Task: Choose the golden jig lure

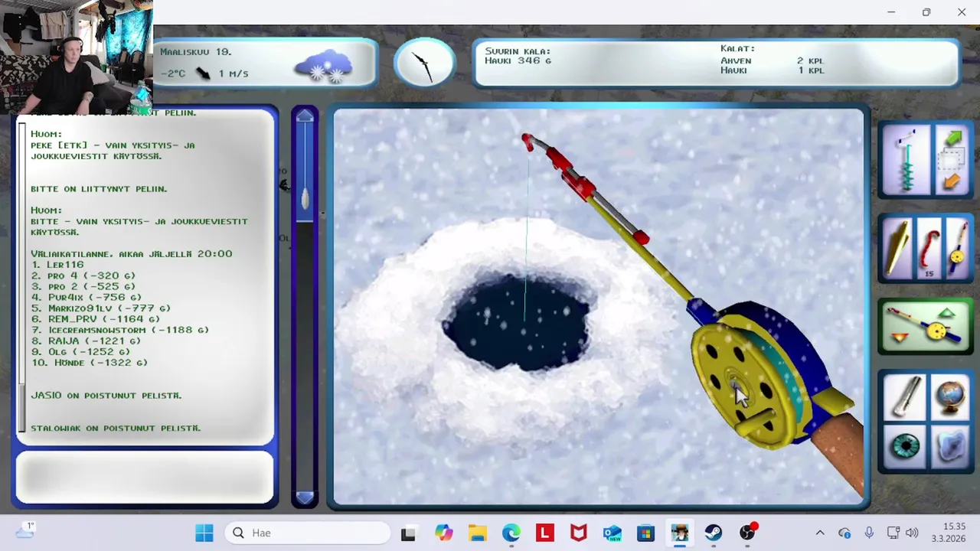Action: click(x=897, y=249)
